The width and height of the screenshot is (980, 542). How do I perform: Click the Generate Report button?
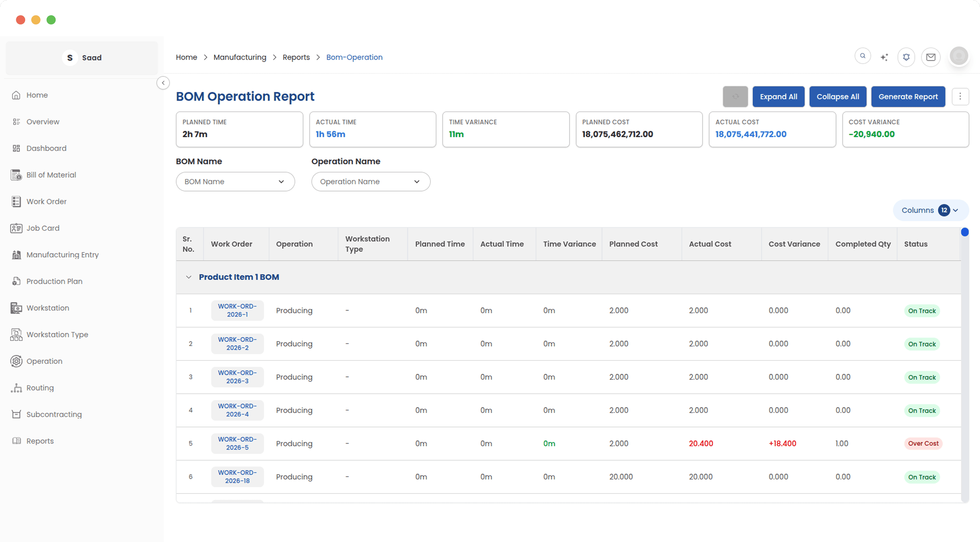click(x=908, y=96)
